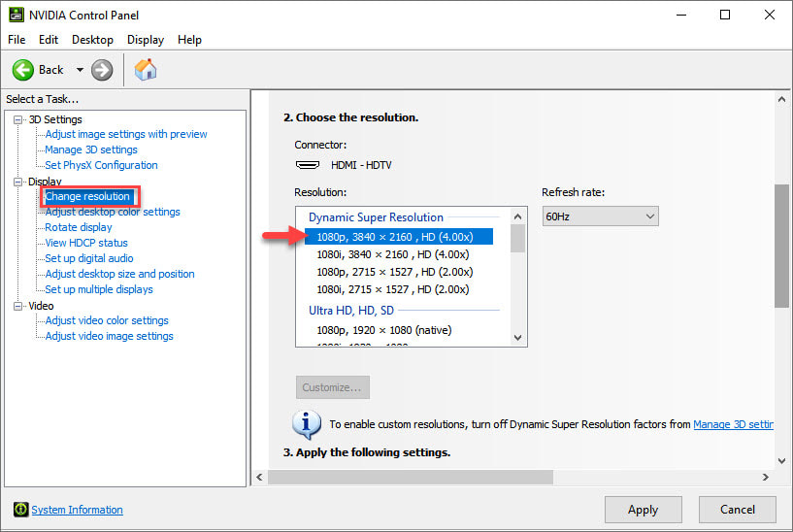This screenshot has height=532, width=793.
Task: Select View HDCP status
Action: coord(86,243)
